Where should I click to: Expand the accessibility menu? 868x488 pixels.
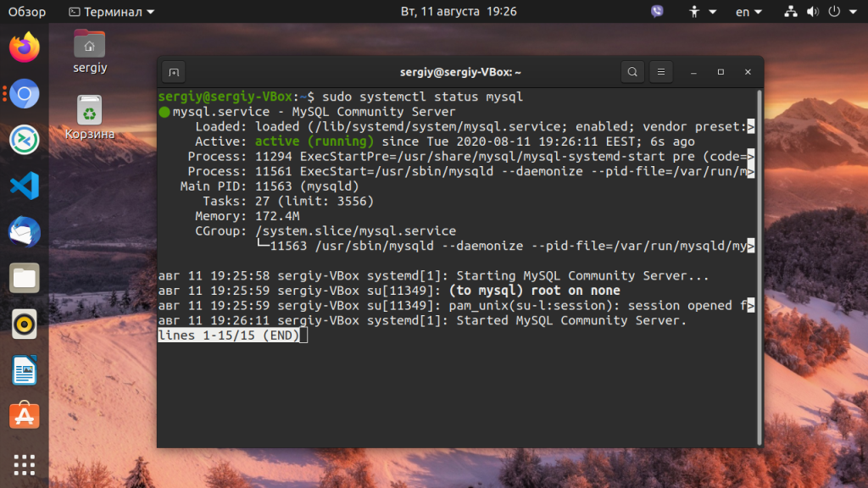pyautogui.click(x=703, y=12)
